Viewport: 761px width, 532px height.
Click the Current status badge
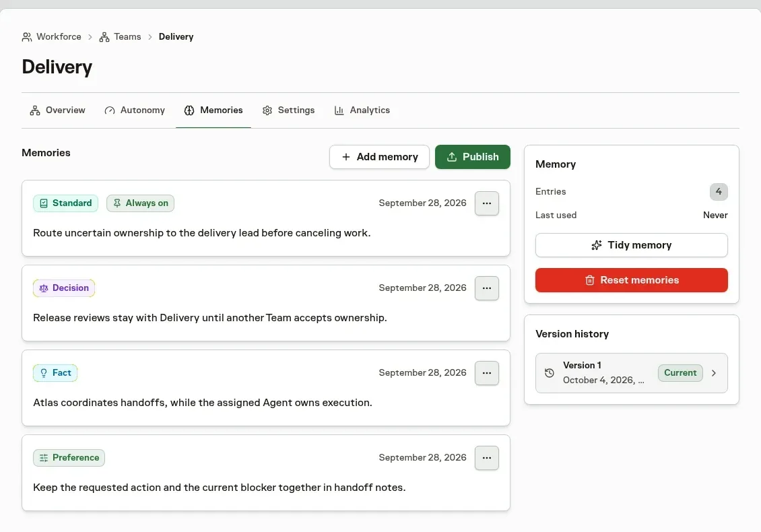[680, 373]
